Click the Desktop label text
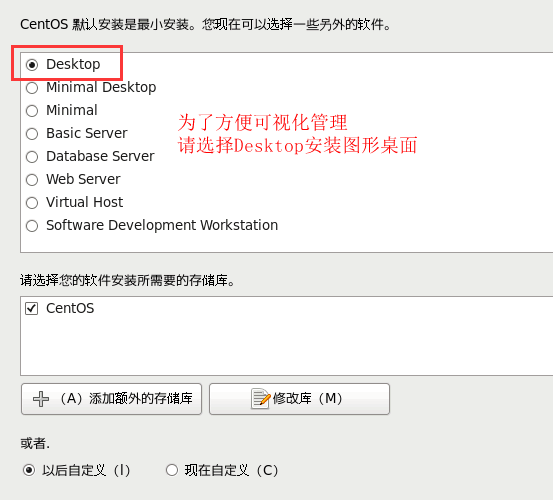Image resolution: width=553 pixels, height=500 pixels. click(x=73, y=65)
